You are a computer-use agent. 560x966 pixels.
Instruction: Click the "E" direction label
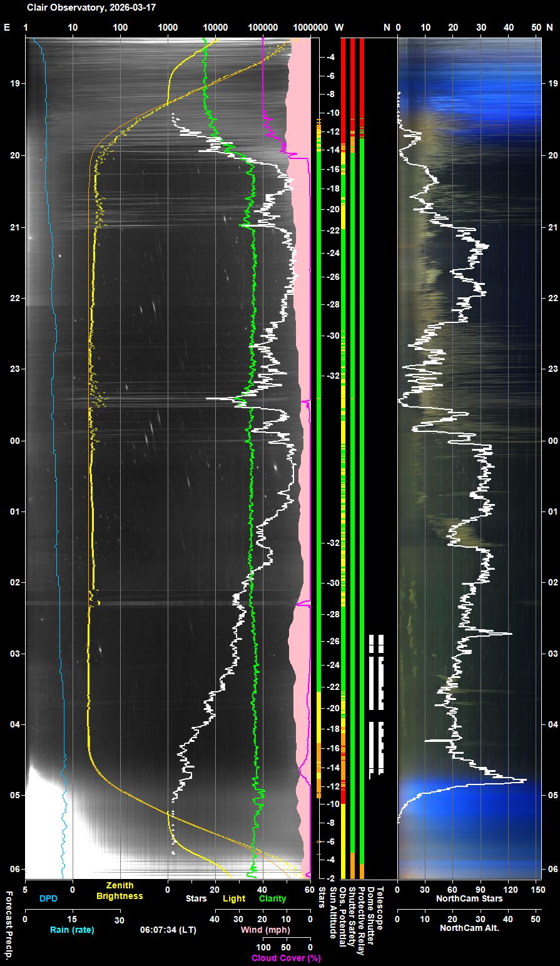(x=8, y=28)
